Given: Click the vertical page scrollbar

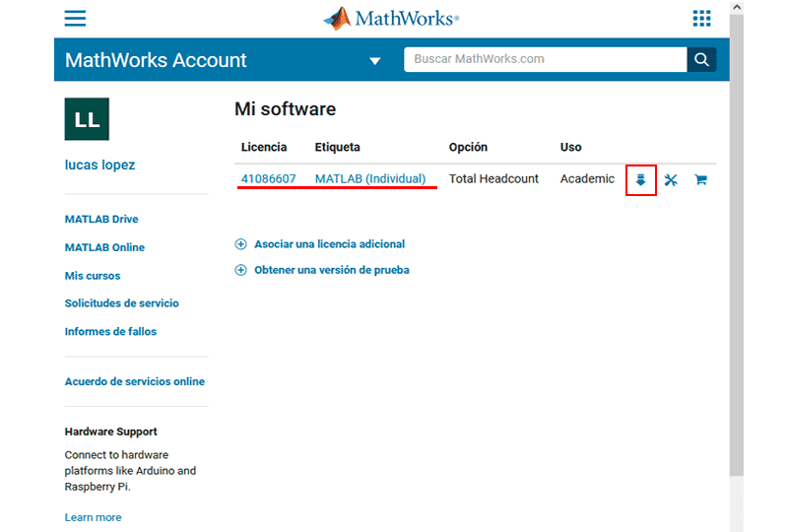Looking at the screenshot, I should 736,246.
